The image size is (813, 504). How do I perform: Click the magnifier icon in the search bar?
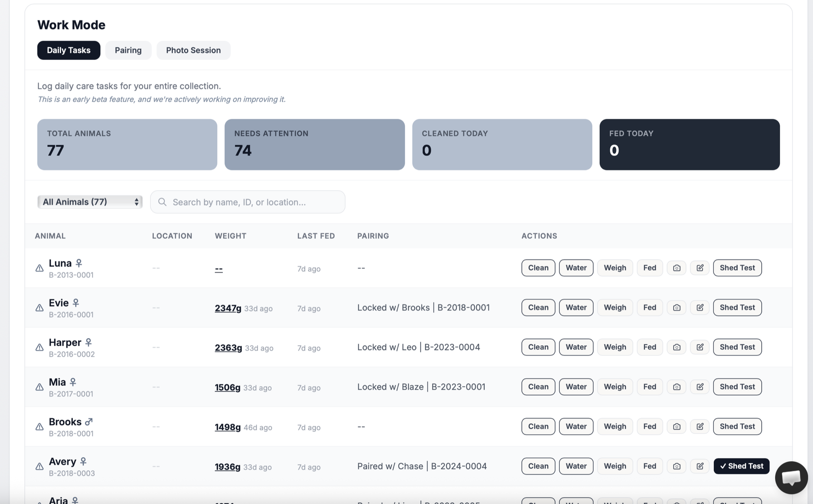(x=163, y=202)
